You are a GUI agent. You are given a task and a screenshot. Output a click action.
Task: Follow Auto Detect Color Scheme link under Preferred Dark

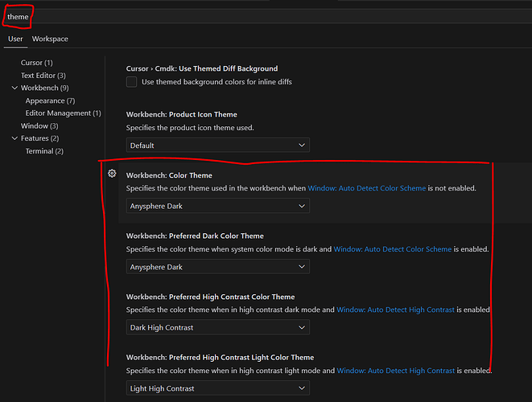393,249
